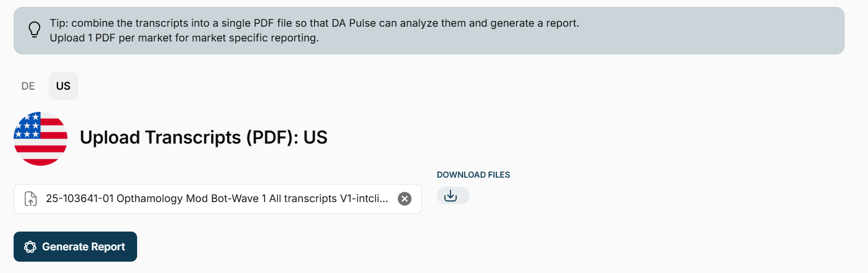Click the 'Upload Transcripts (PDF): US' heading
This screenshot has height=273, width=868.
203,137
